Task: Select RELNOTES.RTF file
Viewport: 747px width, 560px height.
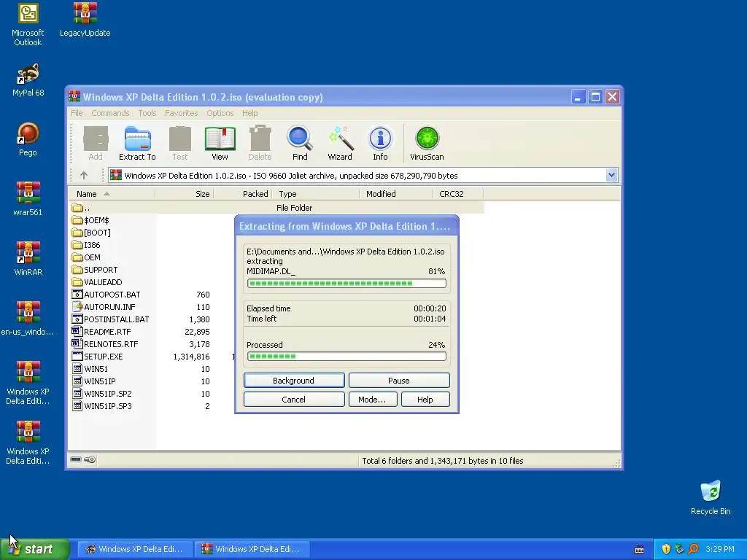Action: coord(105,344)
